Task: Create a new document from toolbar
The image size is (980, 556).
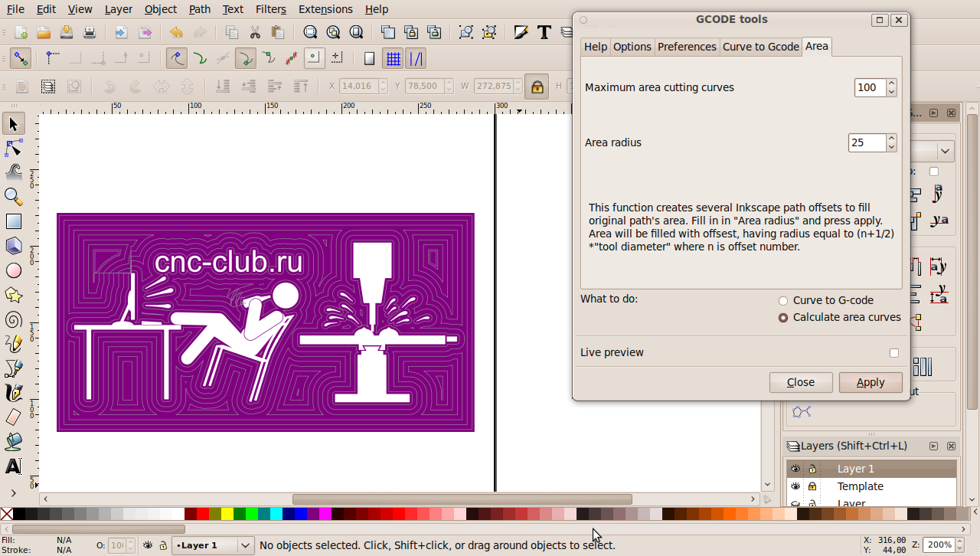Action: (21, 32)
